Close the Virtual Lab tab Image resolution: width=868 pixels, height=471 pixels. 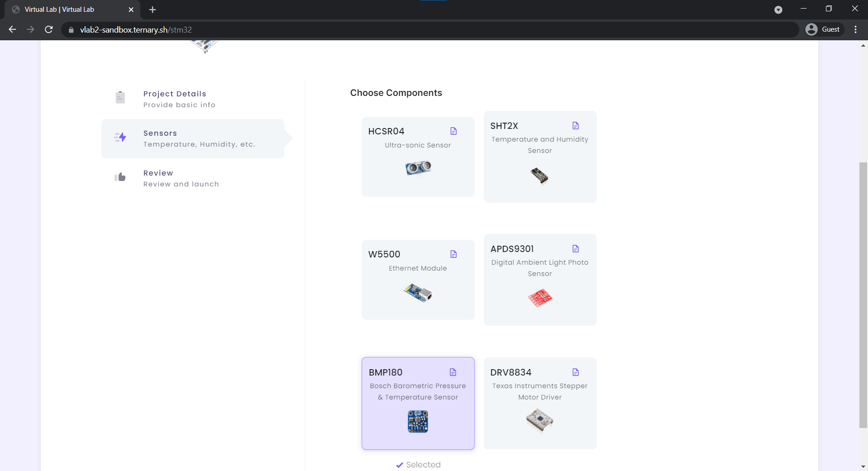tap(131, 10)
